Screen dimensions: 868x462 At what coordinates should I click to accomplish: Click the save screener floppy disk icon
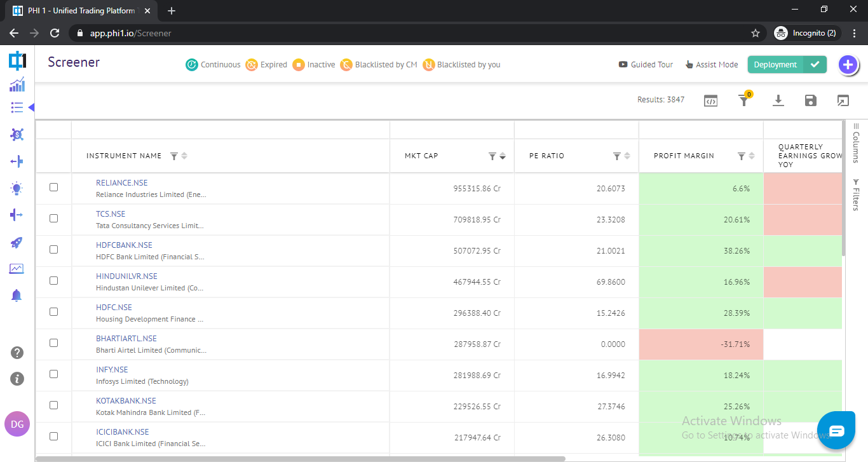tap(810, 100)
